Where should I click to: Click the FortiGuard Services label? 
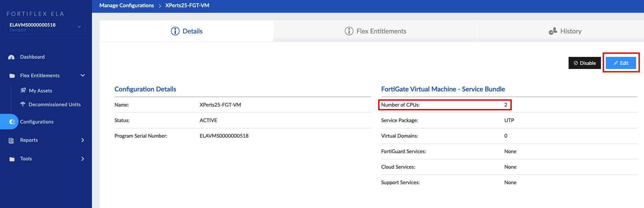403,151
